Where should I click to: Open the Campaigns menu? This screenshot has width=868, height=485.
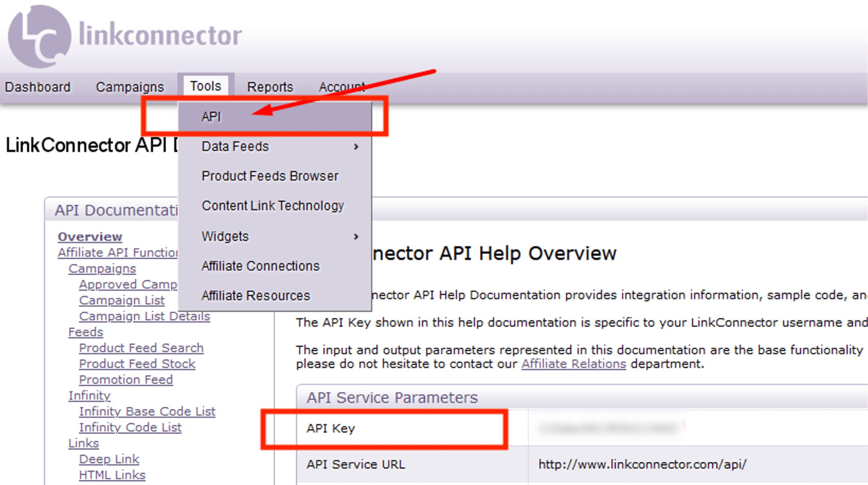coord(130,87)
